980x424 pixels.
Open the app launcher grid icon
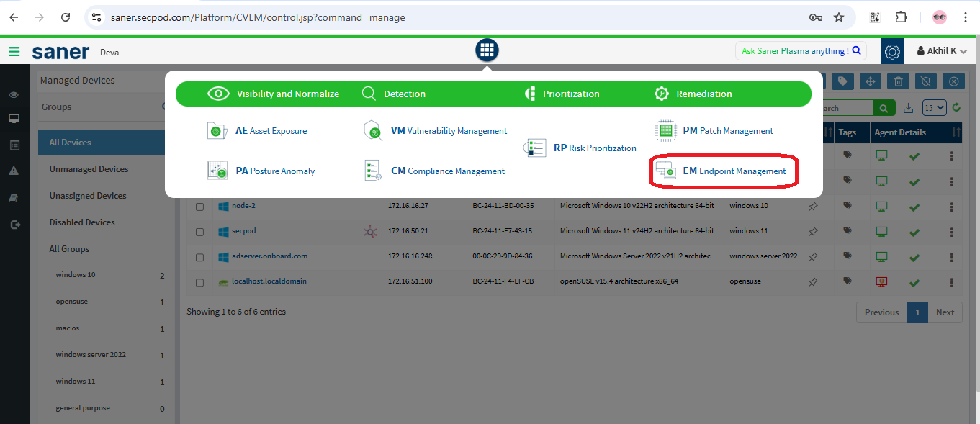[487, 50]
